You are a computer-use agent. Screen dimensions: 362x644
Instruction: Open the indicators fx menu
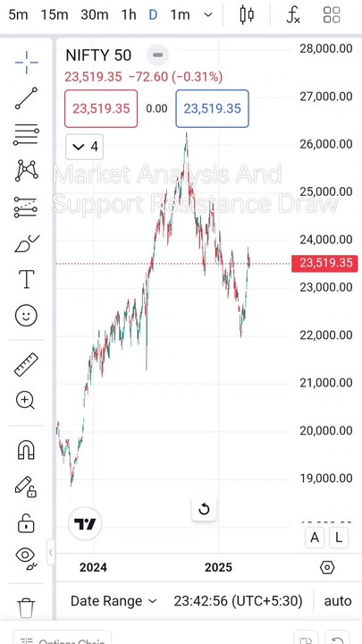(x=293, y=15)
